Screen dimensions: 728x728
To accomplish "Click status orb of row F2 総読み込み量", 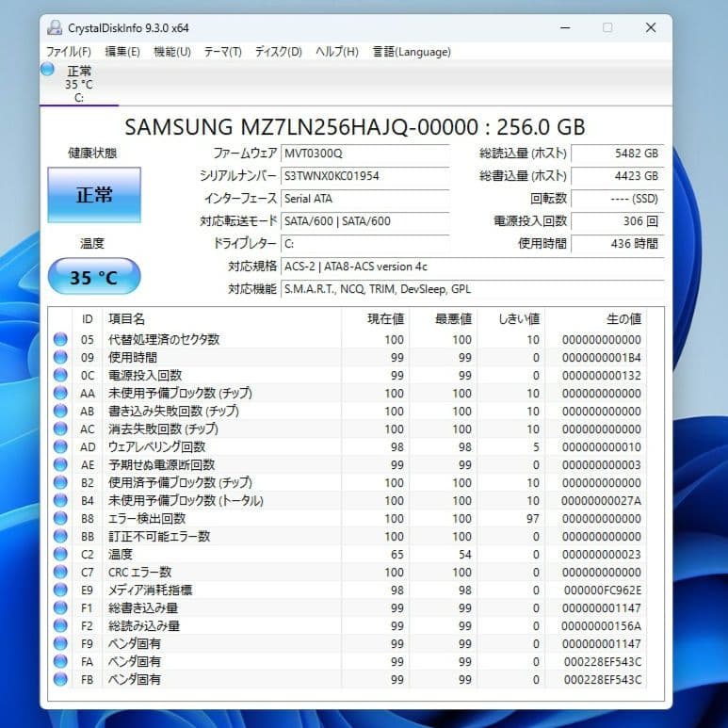I will (x=60, y=625).
